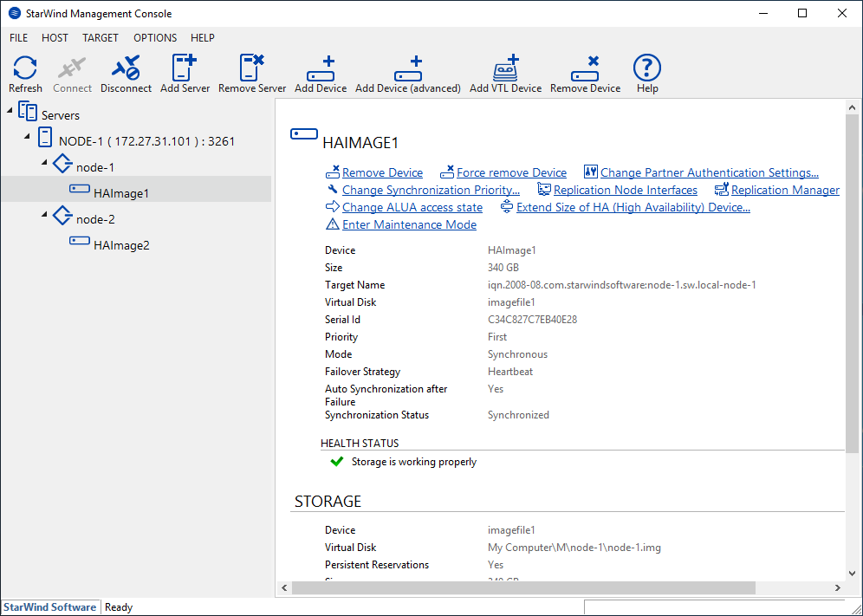Open the FILE menu
The width and height of the screenshot is (863, 616).
(19, 38)
